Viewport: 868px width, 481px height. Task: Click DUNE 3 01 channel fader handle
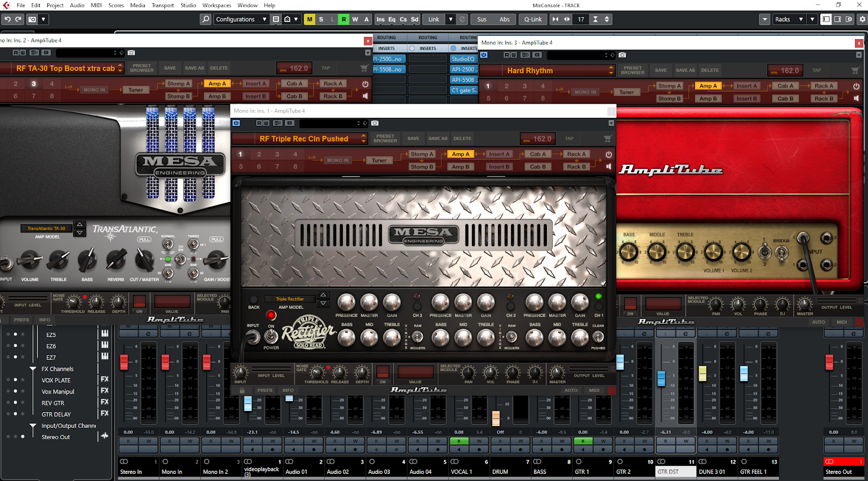703,374
